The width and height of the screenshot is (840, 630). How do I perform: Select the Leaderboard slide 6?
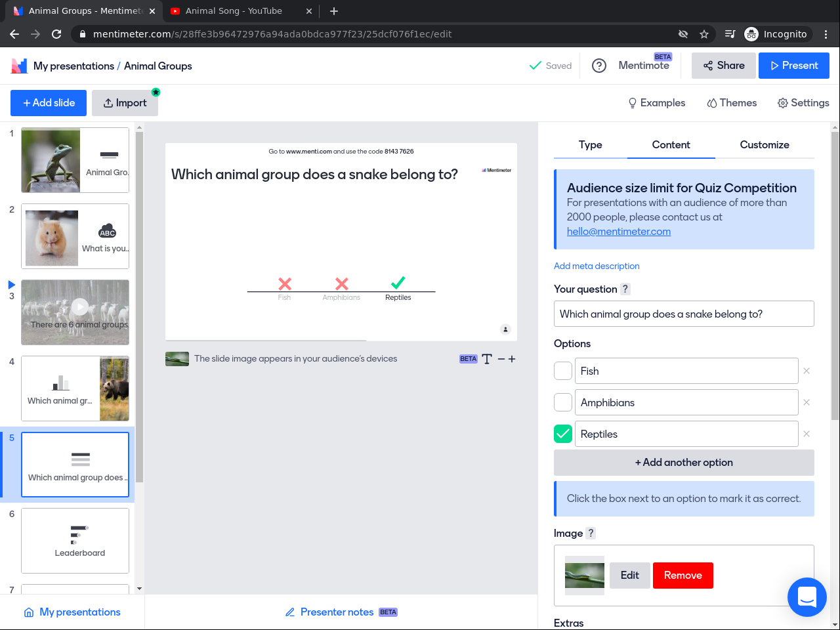coord(75,541)
